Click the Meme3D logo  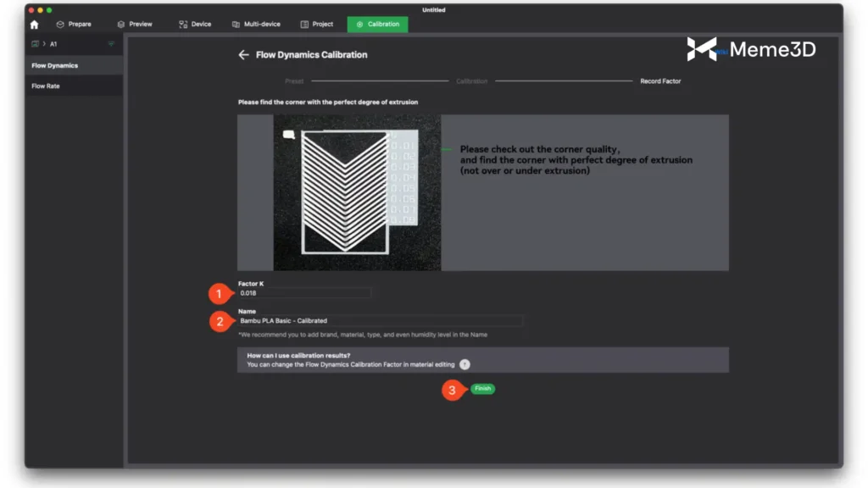[751, 49]
